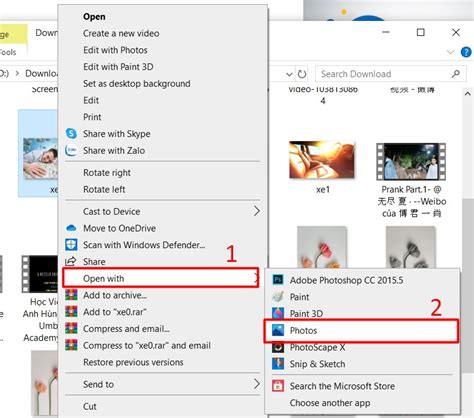474x418 pixels.
Task: Select the grayscale flower image thumbnail
Action: click(x=410, y=247)
